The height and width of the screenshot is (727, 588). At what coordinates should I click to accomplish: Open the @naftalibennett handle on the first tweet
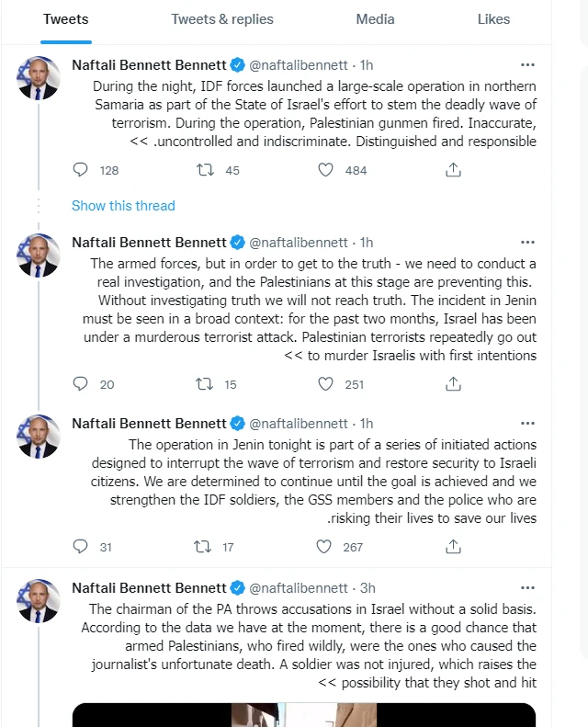(x=299, y=65)
